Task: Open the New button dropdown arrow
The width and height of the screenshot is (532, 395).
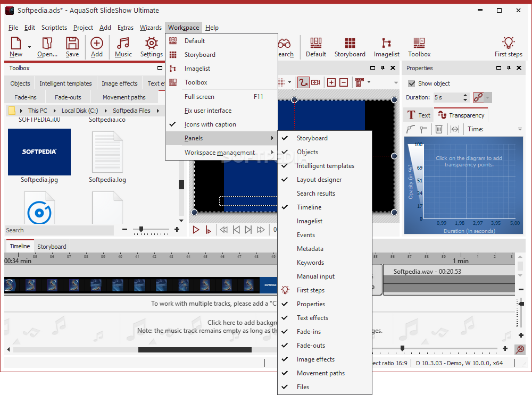Action: click(29, 47)
